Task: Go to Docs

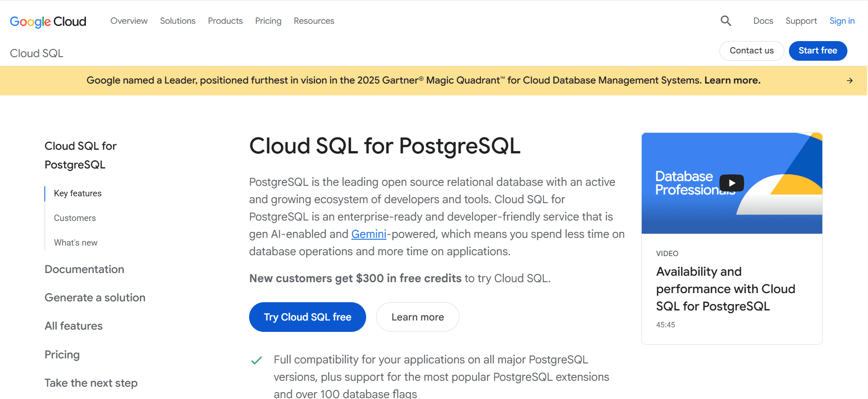Action: coord(763,21)
